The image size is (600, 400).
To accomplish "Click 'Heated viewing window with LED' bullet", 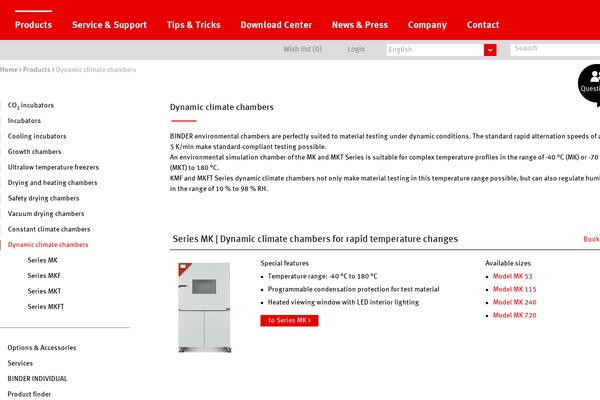I will (343, 302).
